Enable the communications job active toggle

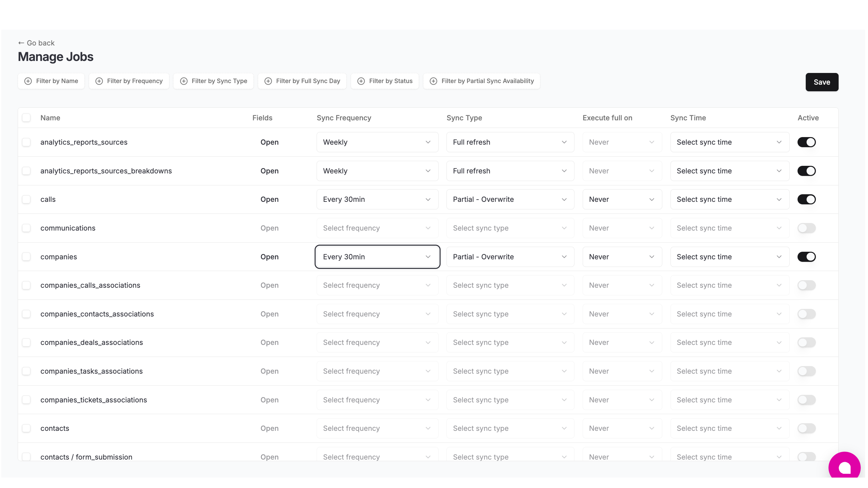806,228
